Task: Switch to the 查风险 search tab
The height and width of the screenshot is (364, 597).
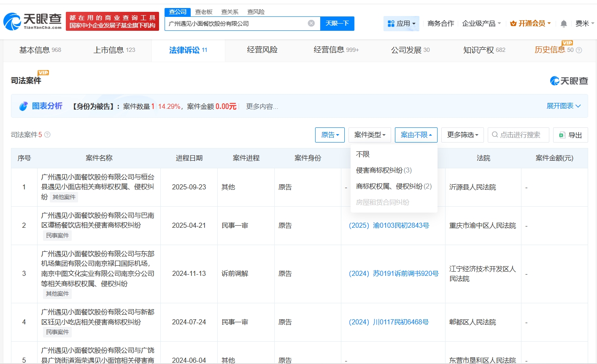Action: (x=256, y=12)
